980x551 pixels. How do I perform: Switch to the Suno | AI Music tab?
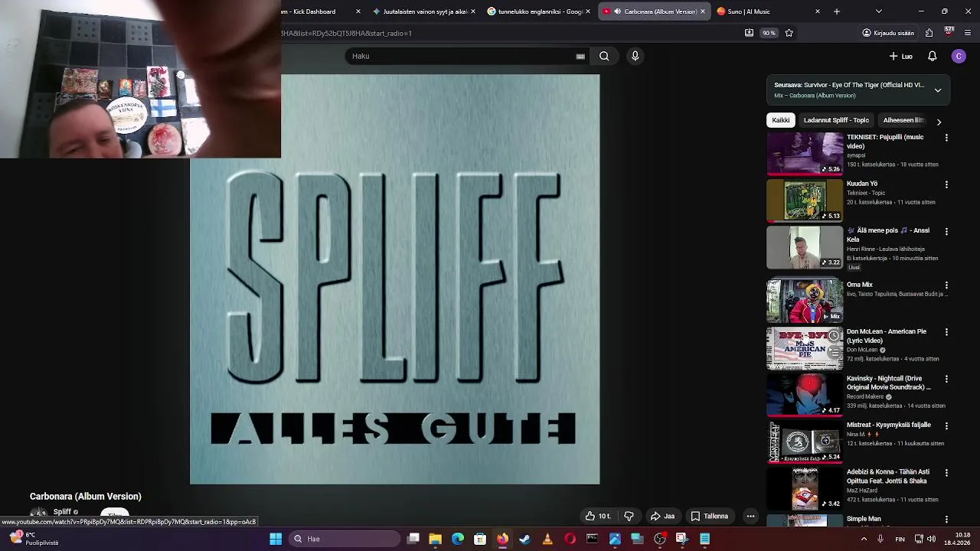click(x=764, y=11)
